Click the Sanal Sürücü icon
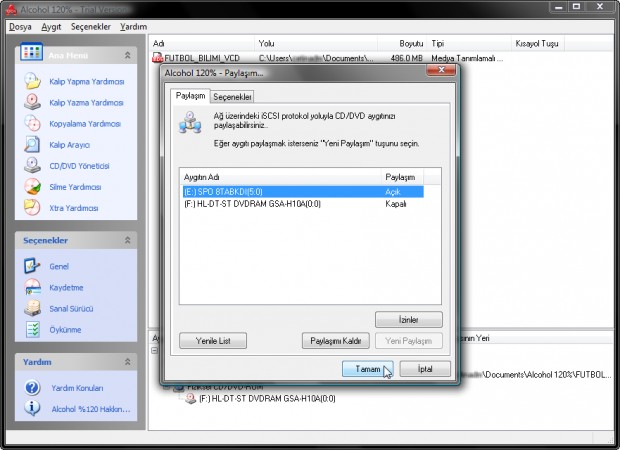 (x=32, y=308)
